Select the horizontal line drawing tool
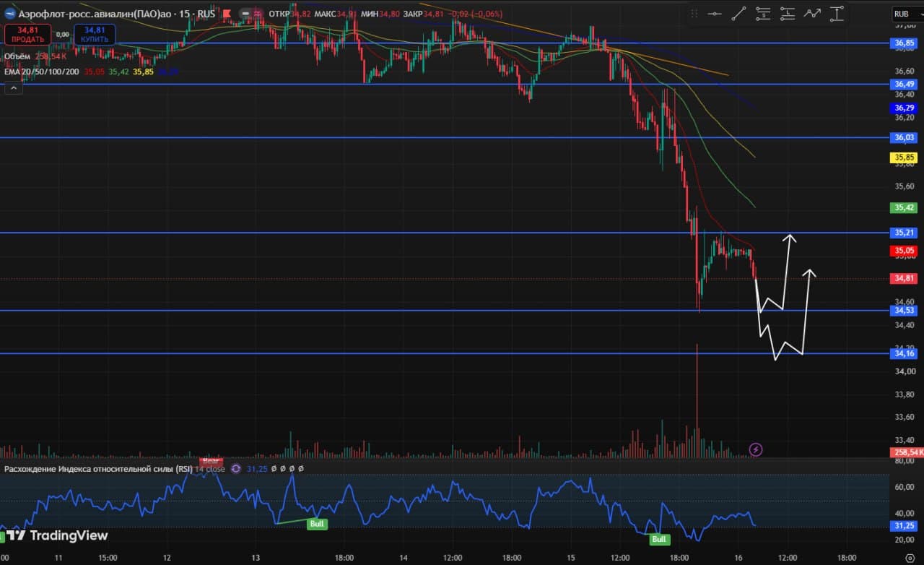This screenshot has width=924, height=565. 715,13
